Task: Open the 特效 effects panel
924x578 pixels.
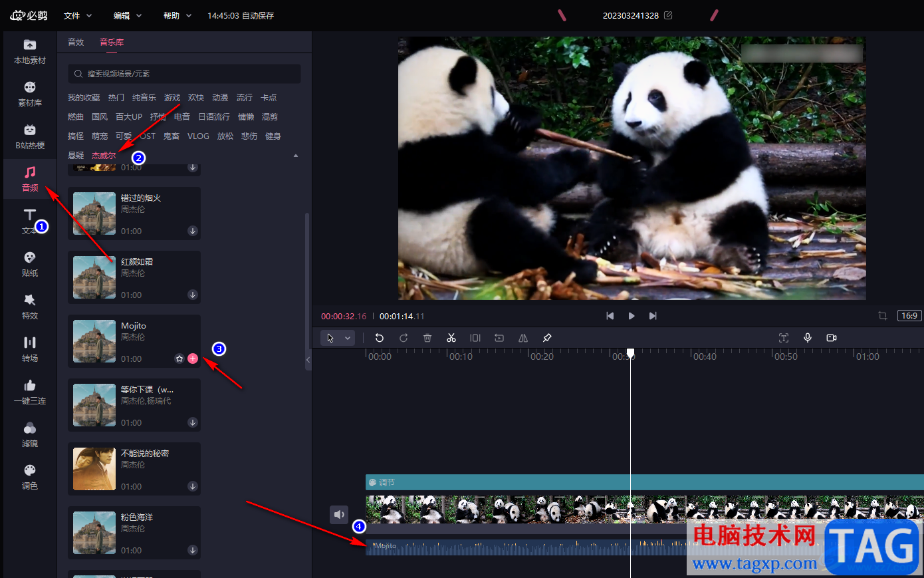Action: 30,307
